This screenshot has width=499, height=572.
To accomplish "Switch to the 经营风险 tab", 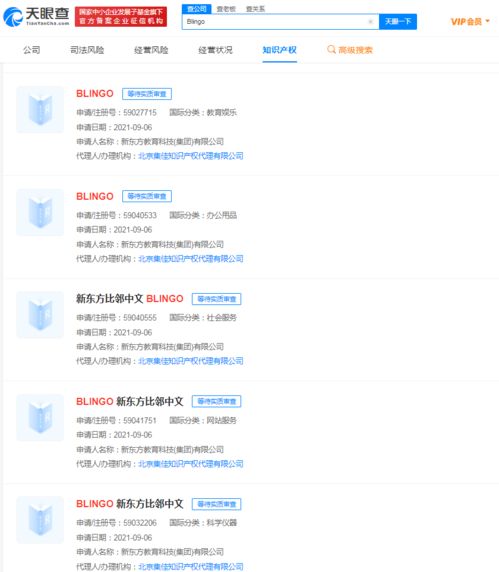I will coord(151,50).
